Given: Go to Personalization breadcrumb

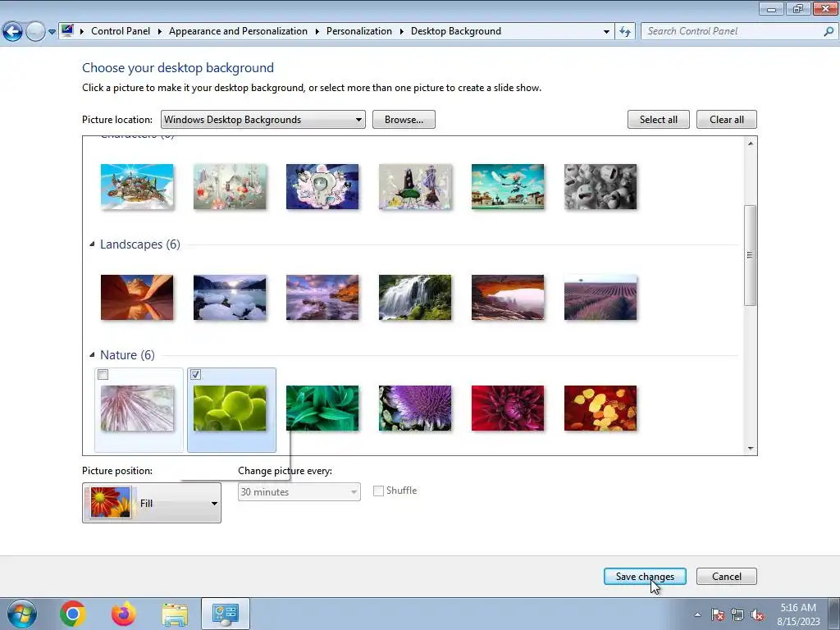Looking at the screenshot, I should [x=359, y=31].
